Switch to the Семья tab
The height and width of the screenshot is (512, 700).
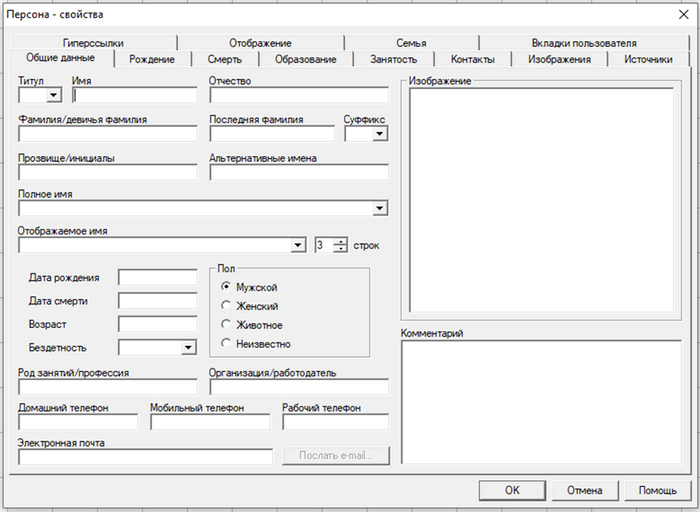click(x=411, y=43)
